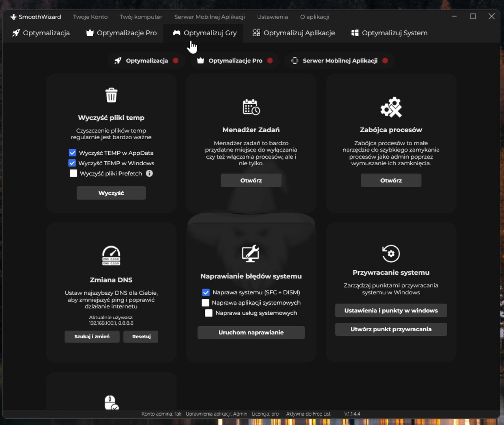Click the Serwer Mobilnej Aplikacji status pill
The height and width of the screenshot is (425, 504).
pos(339,61)
